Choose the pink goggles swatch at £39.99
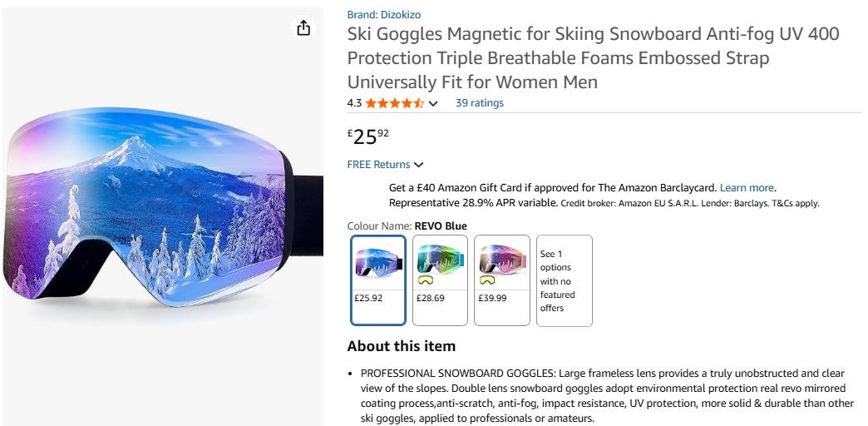This screenshot has width=868, height=426. 502,280
